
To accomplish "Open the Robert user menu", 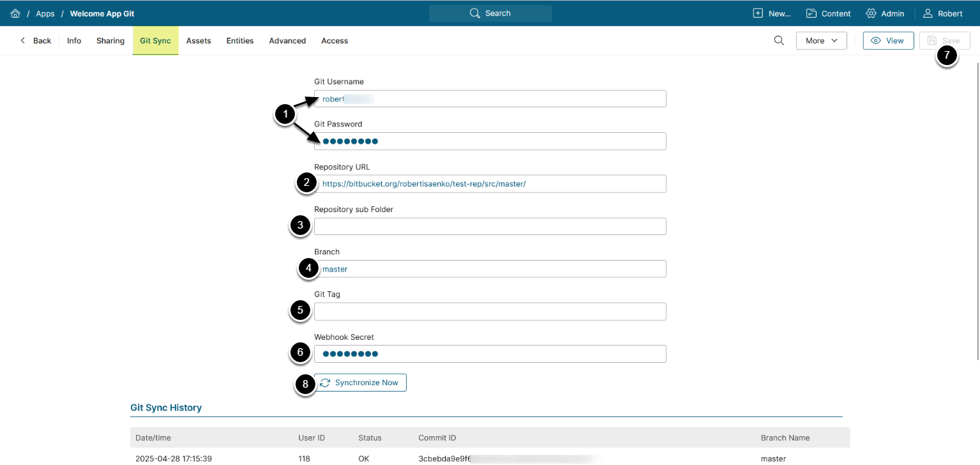I will click(942, 13).
